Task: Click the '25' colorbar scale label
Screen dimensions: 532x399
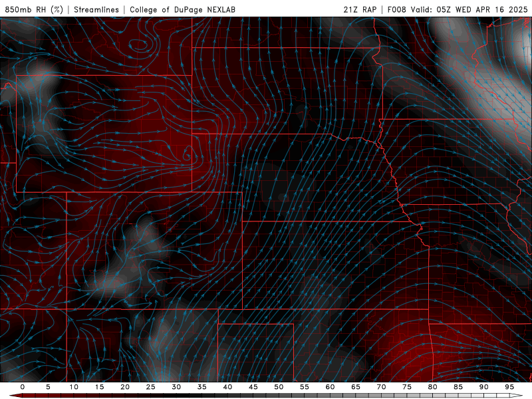Action: [151, 387]
